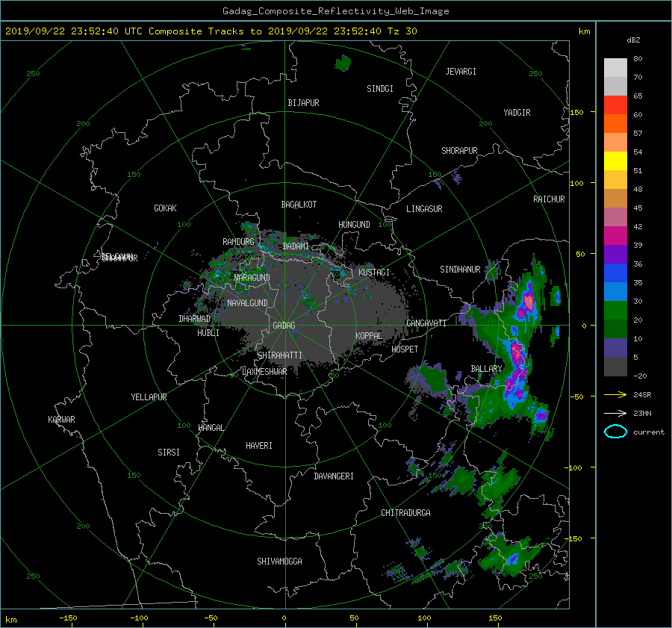Click the SINDHANUR city label

pyautogui.click(x=460, y=270)
